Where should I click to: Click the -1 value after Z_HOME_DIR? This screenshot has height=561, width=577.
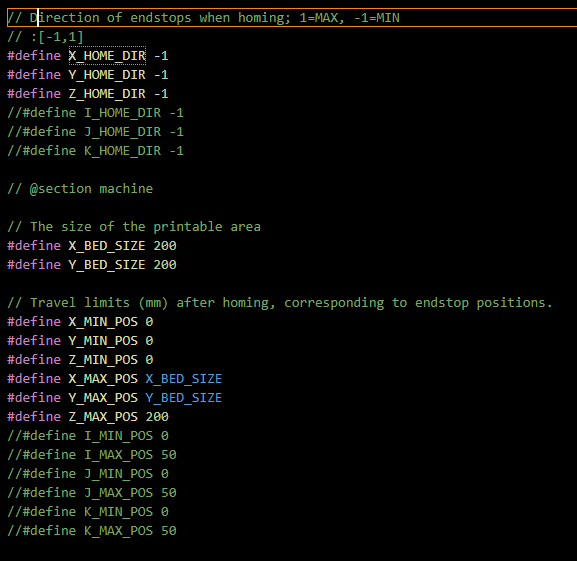click(x=161, y=93)
